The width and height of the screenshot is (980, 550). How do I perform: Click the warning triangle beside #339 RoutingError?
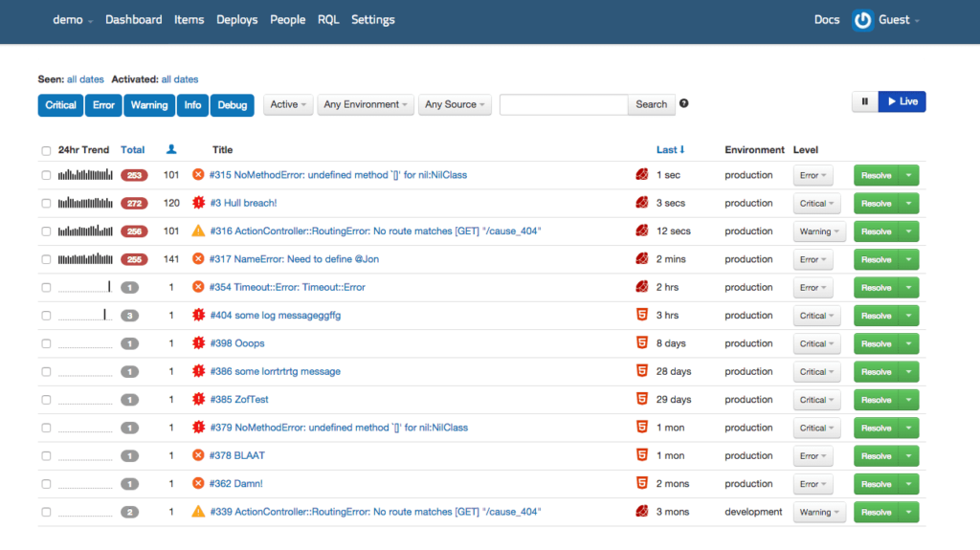(198, 511)
